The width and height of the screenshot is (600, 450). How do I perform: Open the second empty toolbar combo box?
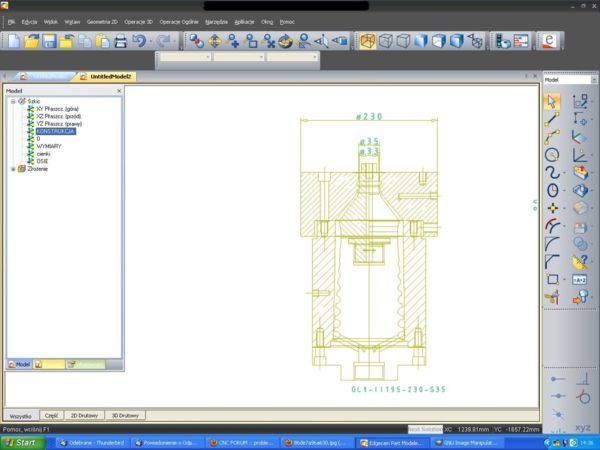point(239,57)
